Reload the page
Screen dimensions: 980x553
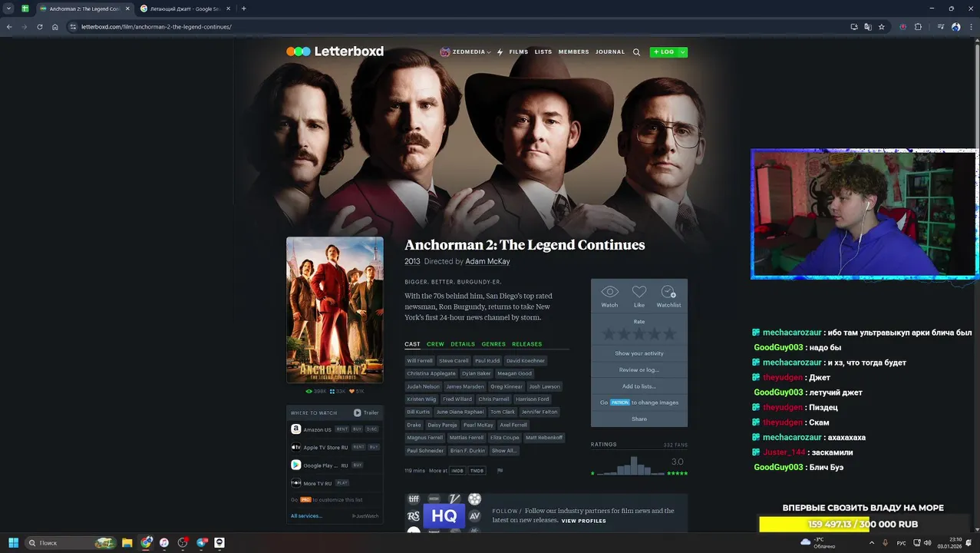click(x=40, y=27)
